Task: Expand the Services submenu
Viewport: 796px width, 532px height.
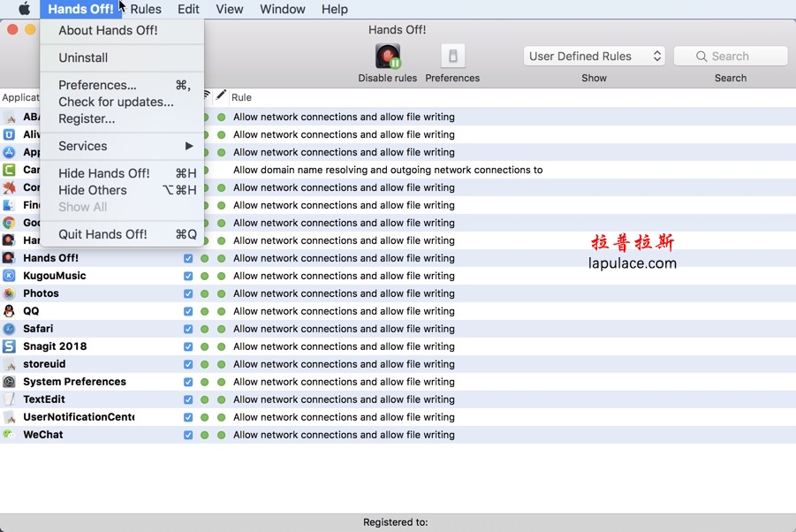Action: click(122, 146)
